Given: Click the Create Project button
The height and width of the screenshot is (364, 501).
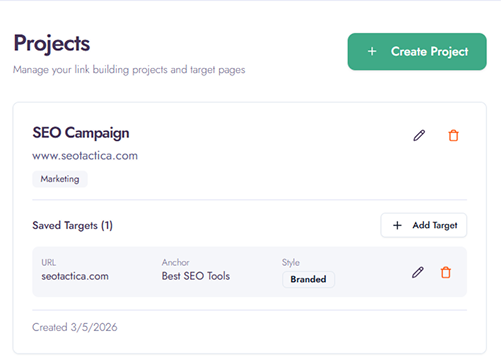Looking at the screenshot, I should 417,52.
